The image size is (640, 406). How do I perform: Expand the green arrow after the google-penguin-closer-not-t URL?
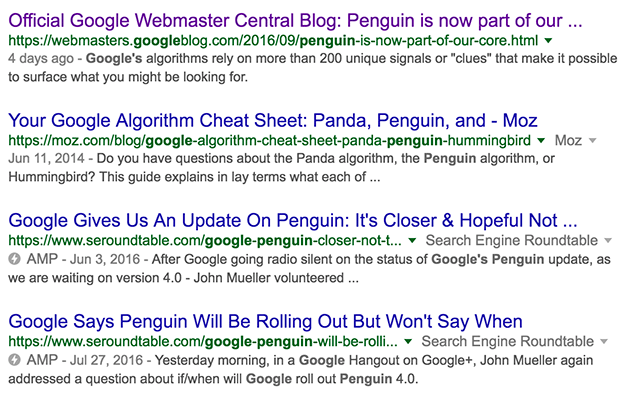pos(412,242)
